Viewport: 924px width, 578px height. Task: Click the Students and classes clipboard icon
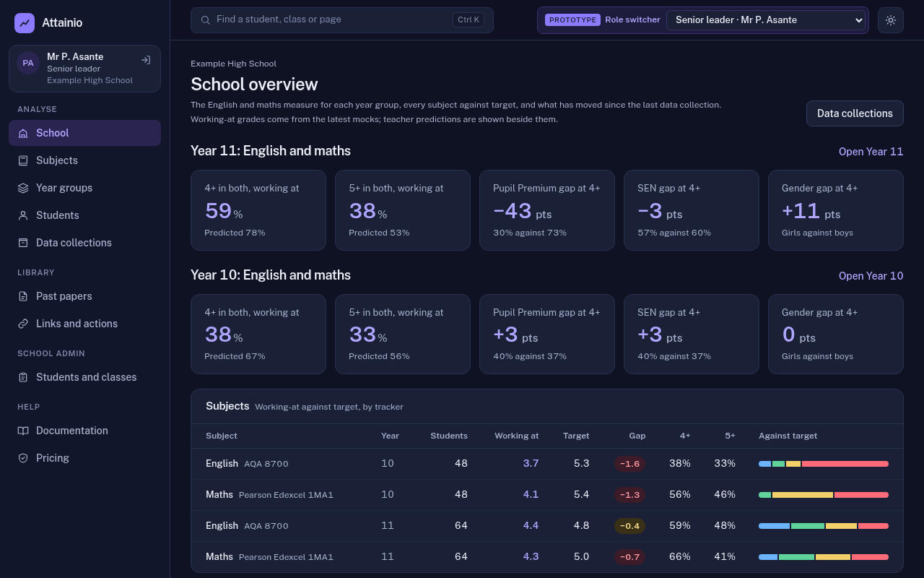coord(23,377)
